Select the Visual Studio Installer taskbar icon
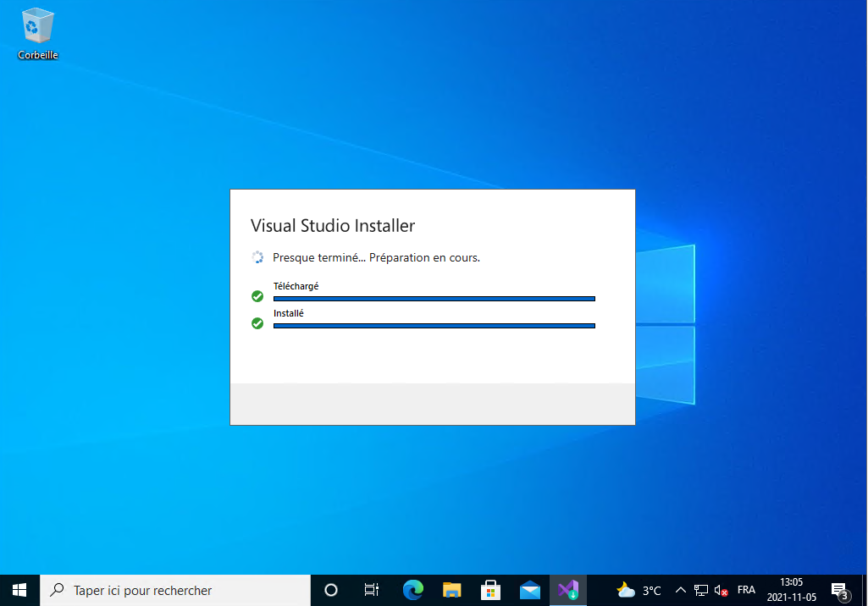 point(568,590)
